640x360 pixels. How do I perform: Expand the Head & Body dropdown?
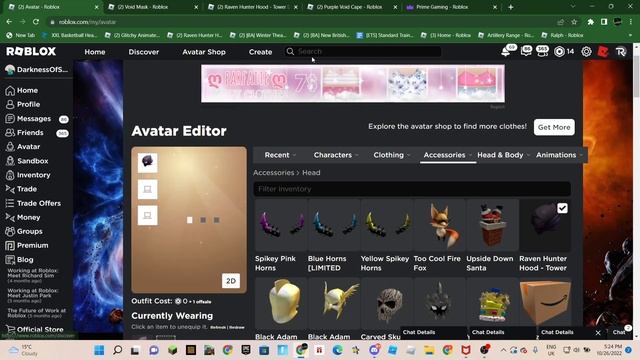[503, 155]
